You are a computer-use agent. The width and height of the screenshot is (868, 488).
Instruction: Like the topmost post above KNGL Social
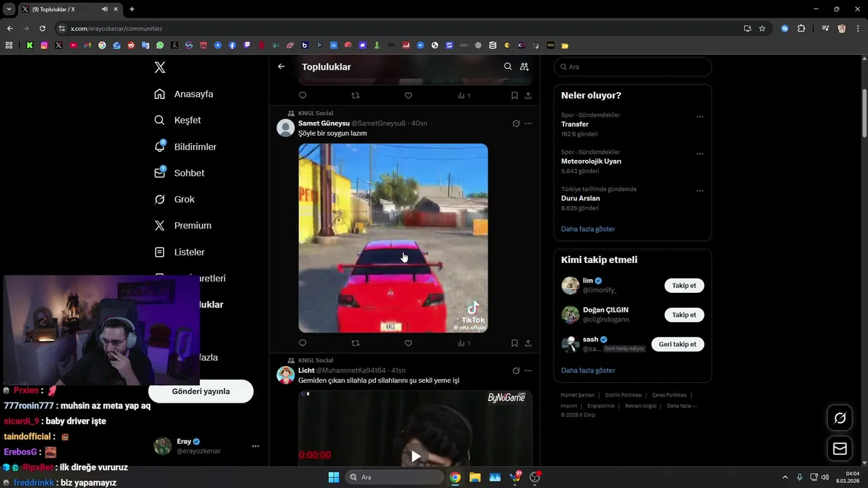[408, 96]
